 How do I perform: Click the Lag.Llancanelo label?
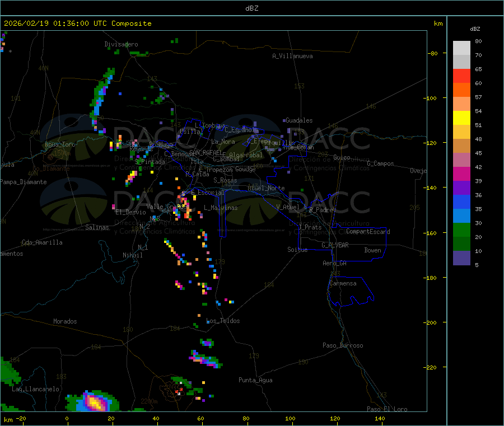click(35, 389)
